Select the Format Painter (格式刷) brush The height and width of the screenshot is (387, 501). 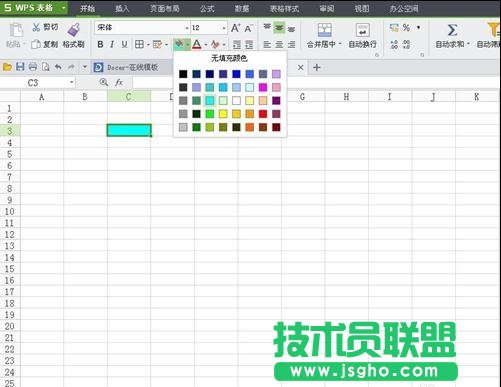point(74,30)
